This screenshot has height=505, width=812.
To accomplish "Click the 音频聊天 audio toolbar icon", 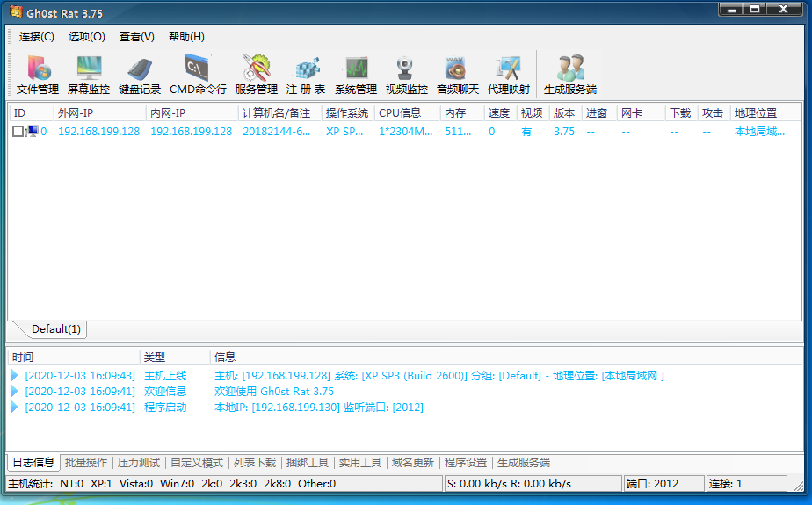I will (457, 75).
